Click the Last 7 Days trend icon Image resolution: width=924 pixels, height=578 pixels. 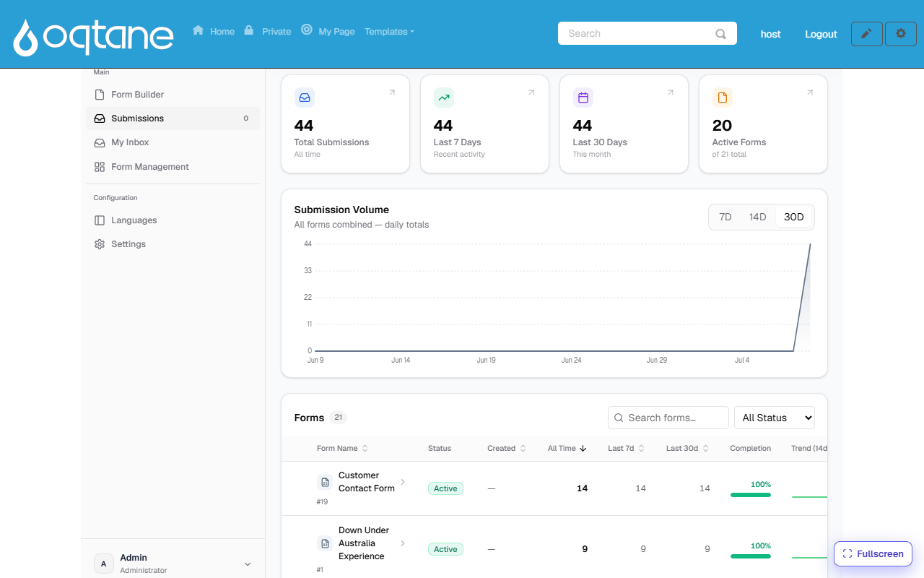coord(444,98)
